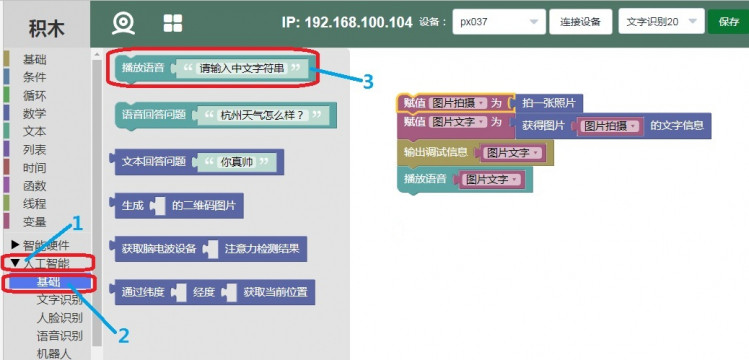This screenshot has width=749, height=360.
Task: Expand the 智能硬件 smart hardware group
Action: (41, 245)
